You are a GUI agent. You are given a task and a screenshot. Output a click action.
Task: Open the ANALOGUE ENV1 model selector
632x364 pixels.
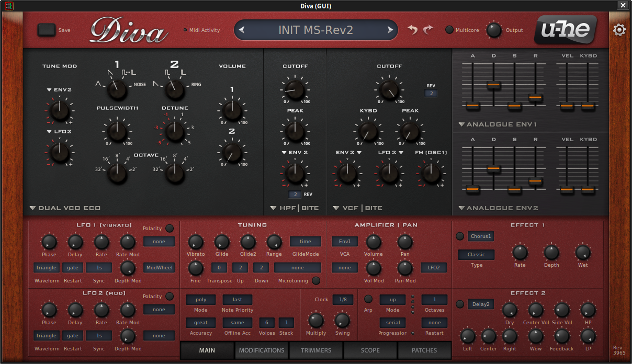498,124
